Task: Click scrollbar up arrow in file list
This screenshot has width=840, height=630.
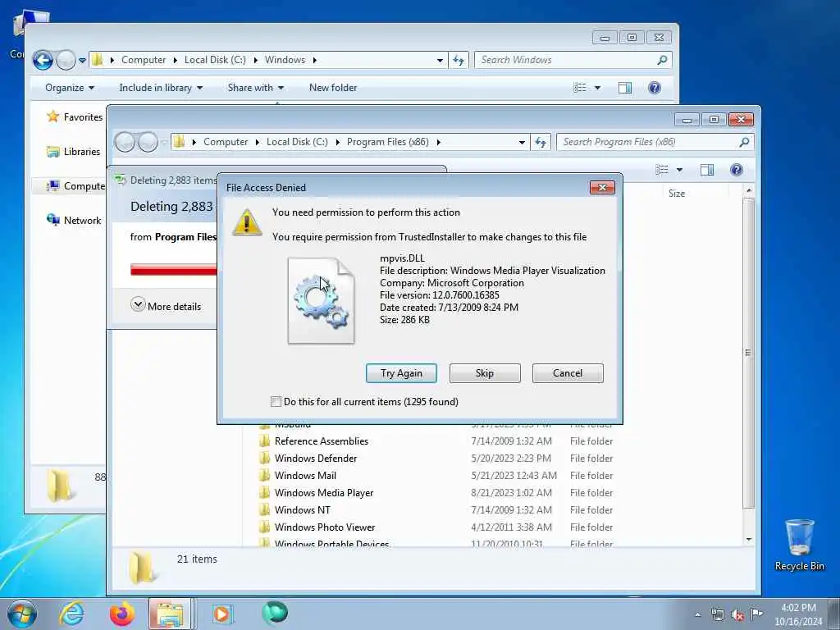Action: 749,190
